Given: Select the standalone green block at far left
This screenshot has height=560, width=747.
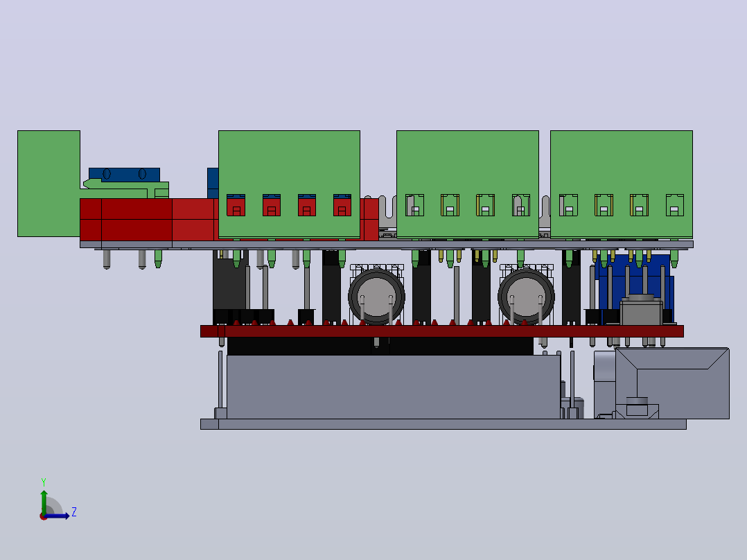Looking at the screenshot, I should click(49, 184).
